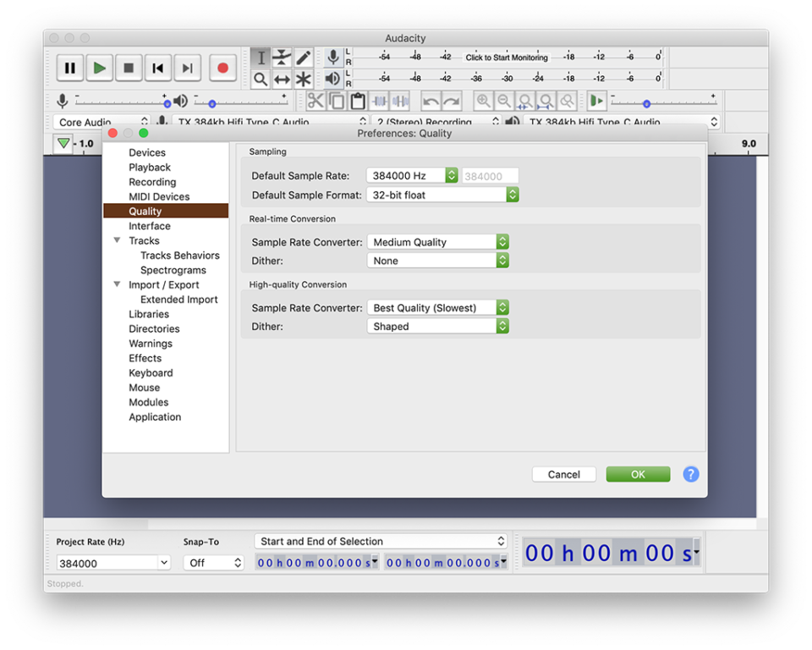Click the Play-at-speed green icon
Image resolution: width=812 pixels, height=650 pixels.
coord(596,101)
